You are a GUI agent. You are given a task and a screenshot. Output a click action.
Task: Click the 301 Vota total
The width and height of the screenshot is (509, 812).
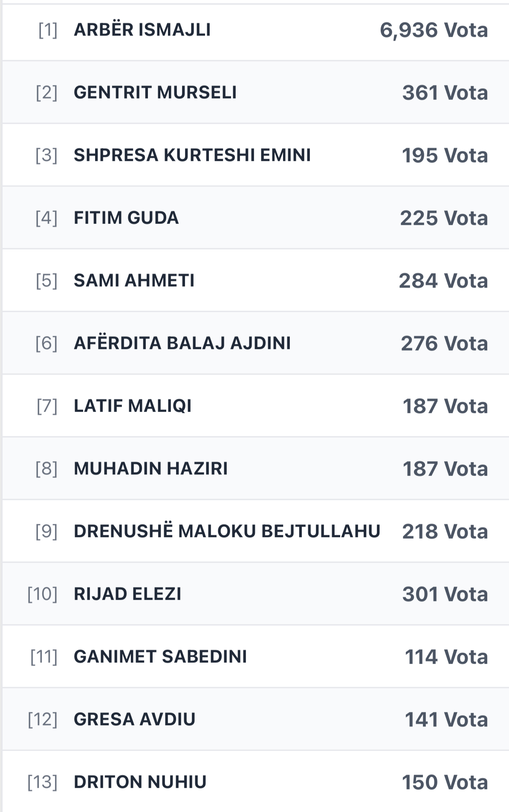click(x=445, y=594)
